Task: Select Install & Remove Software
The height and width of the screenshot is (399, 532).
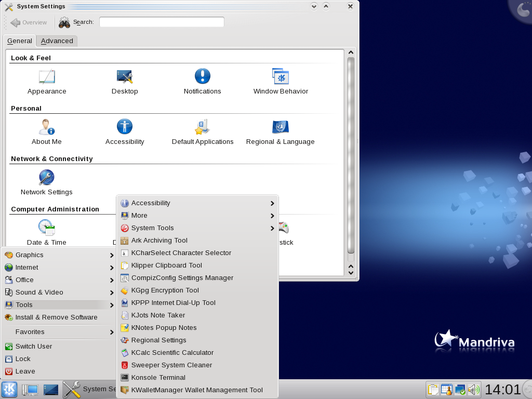Action: (59, 317)
